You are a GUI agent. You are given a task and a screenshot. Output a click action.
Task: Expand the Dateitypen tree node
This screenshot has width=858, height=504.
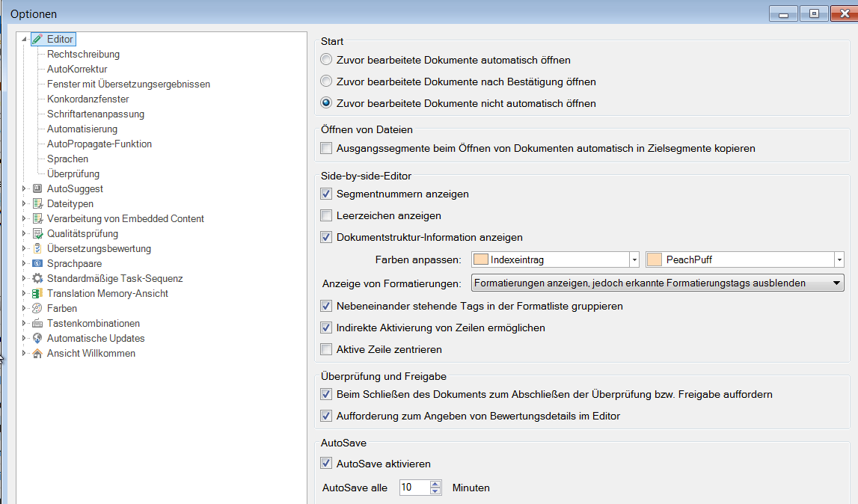tap(23, 203)
